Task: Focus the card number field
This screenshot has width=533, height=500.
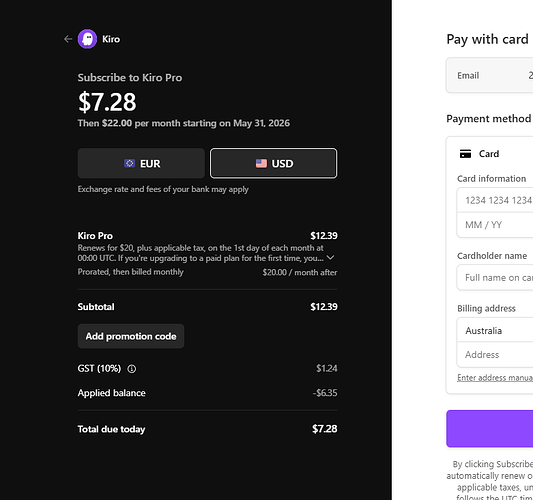Action: [x=495, y=200]
